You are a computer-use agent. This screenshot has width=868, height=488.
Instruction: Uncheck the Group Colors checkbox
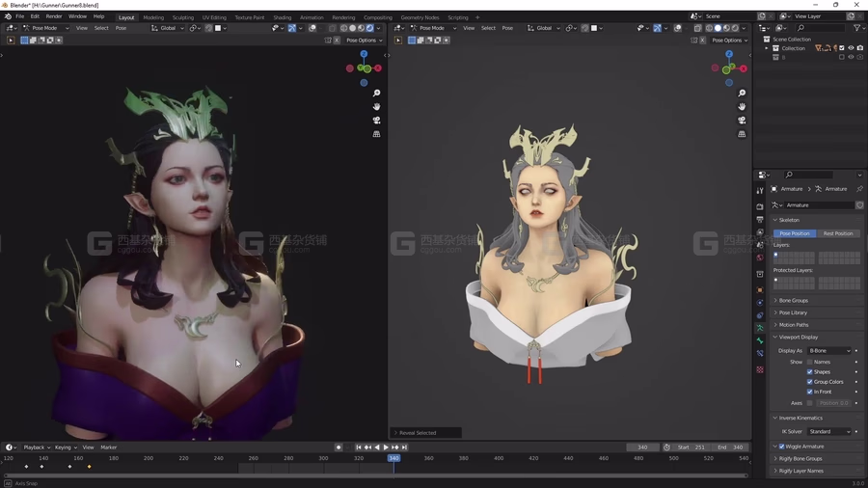tap(810, 382)
